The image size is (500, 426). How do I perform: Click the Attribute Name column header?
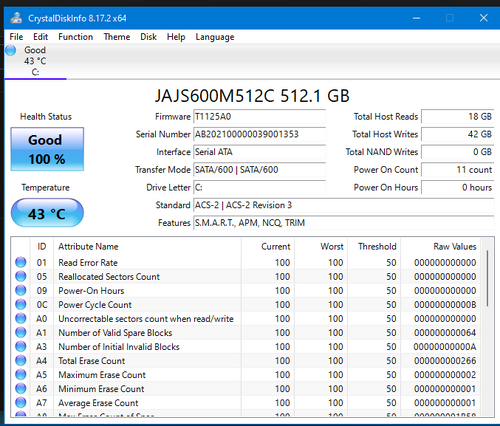click(147, 247)
